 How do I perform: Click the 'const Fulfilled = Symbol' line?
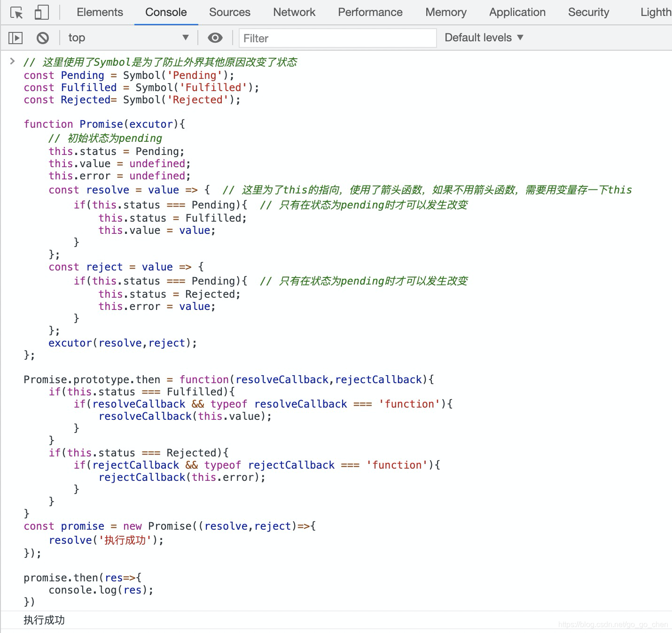coord(141,87)
